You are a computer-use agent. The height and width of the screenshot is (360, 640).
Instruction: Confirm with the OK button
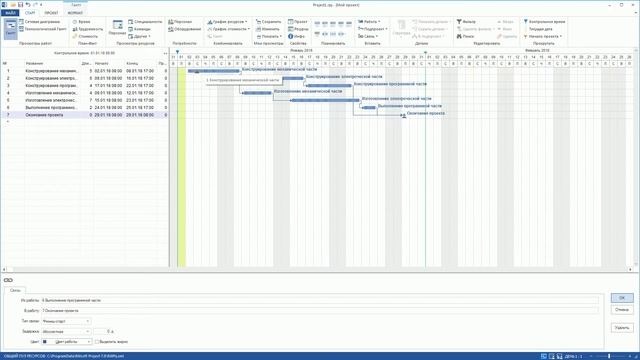622,298
